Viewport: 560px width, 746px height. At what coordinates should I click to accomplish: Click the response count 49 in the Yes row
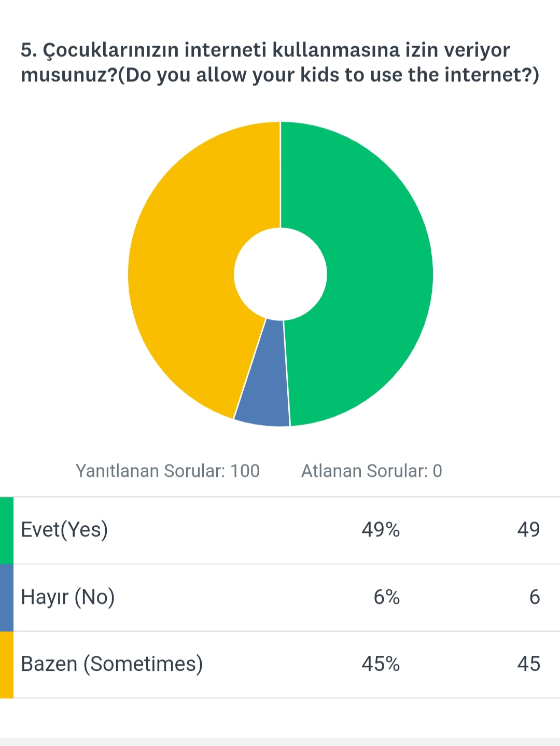(528, 530)
